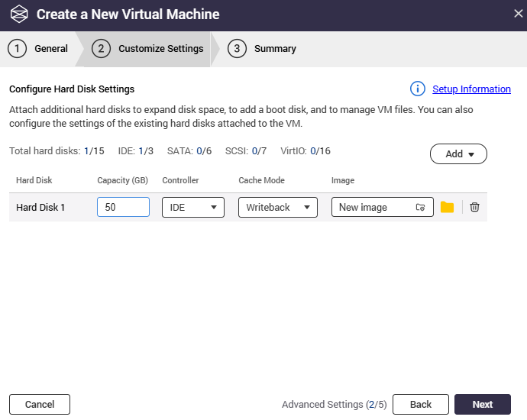This screenshot has height=420, width=527.
Task: Click the Advanced Settings (2/5) label
Action: (334, 404)
